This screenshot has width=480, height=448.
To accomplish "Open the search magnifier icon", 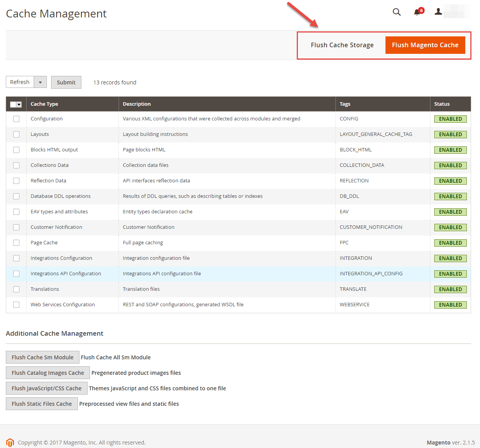I will point(396,12).
